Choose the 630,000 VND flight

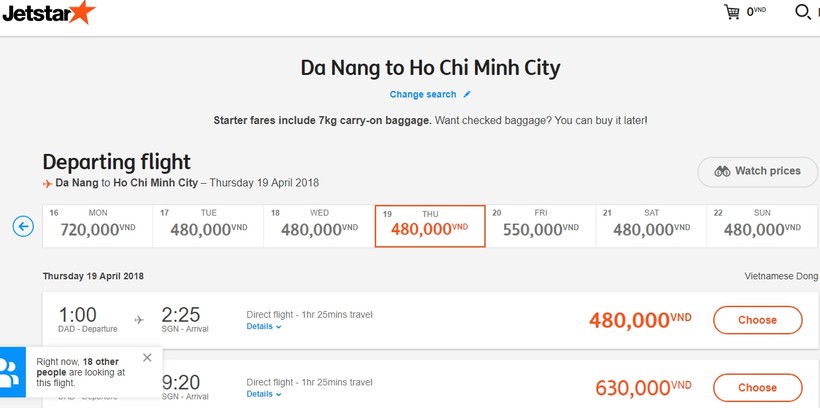tap(757, 388)
